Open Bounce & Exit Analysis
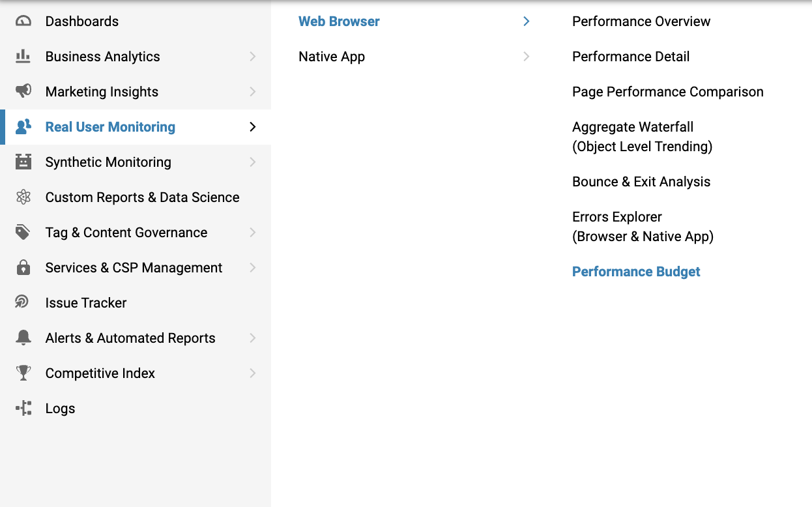 pyautogui.click(x=641, y=182)
